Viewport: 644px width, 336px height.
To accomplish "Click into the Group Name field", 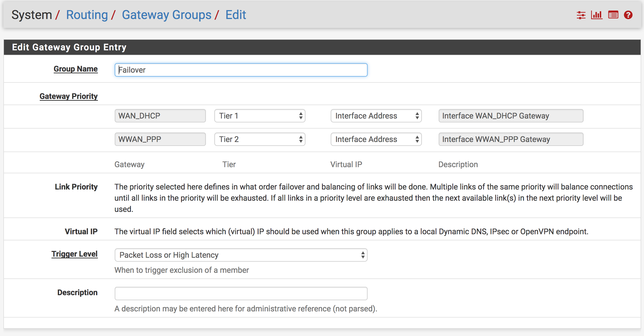I will tap(241, 70).
